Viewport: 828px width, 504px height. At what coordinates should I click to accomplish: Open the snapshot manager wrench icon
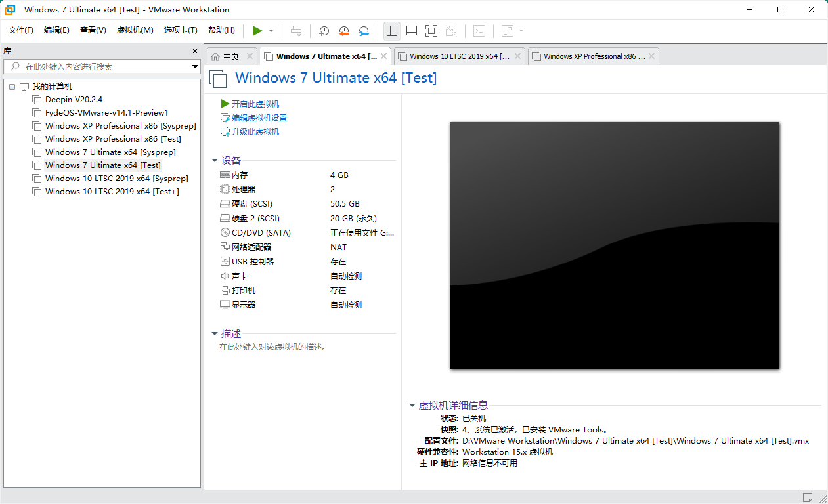tap(364, 31)
